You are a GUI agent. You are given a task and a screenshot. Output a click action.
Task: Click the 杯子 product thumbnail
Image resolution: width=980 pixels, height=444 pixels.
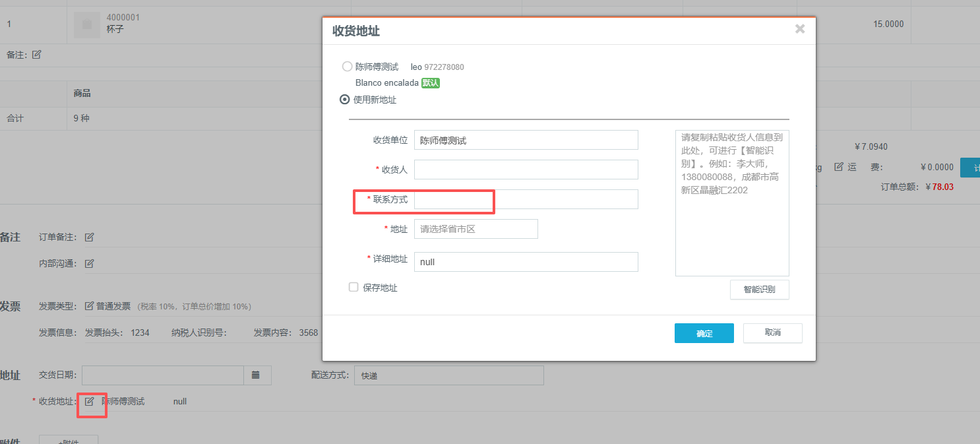point(87,24)
